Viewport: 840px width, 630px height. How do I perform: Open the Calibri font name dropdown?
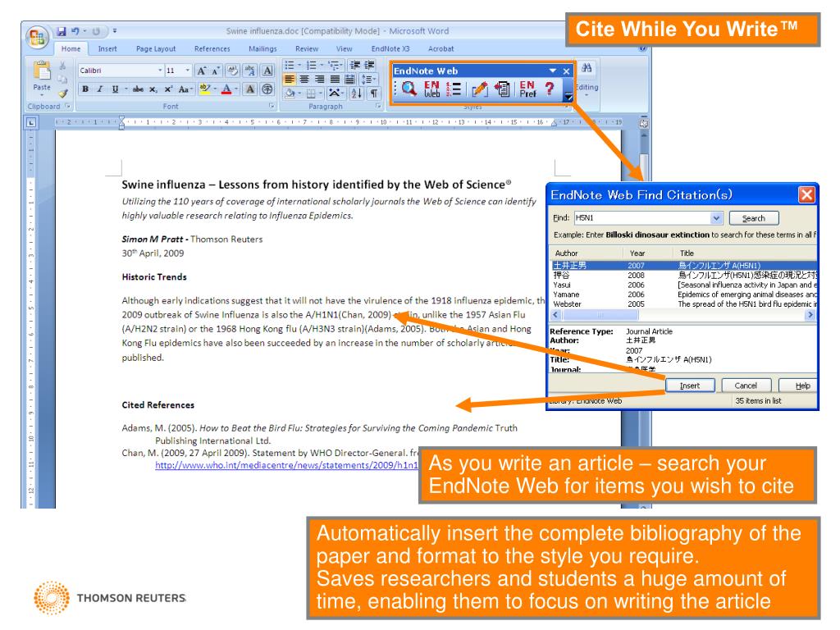(x=160, y=71)
